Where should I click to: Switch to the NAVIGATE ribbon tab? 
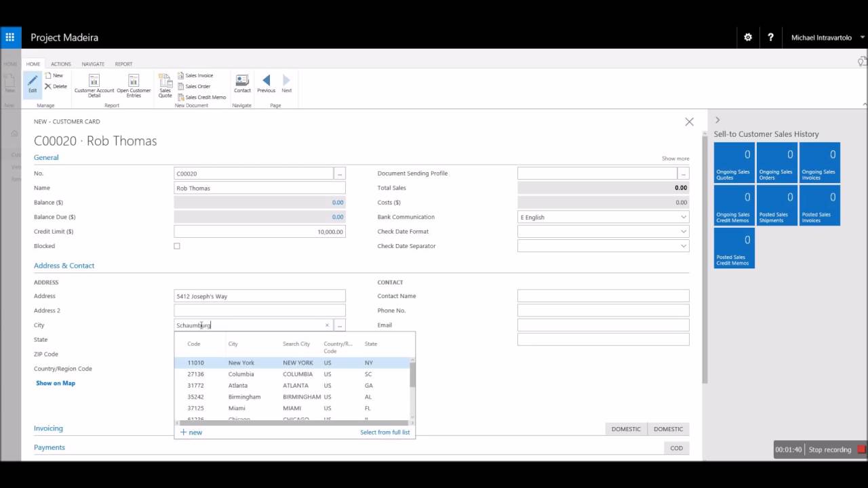tap(93, 64)
